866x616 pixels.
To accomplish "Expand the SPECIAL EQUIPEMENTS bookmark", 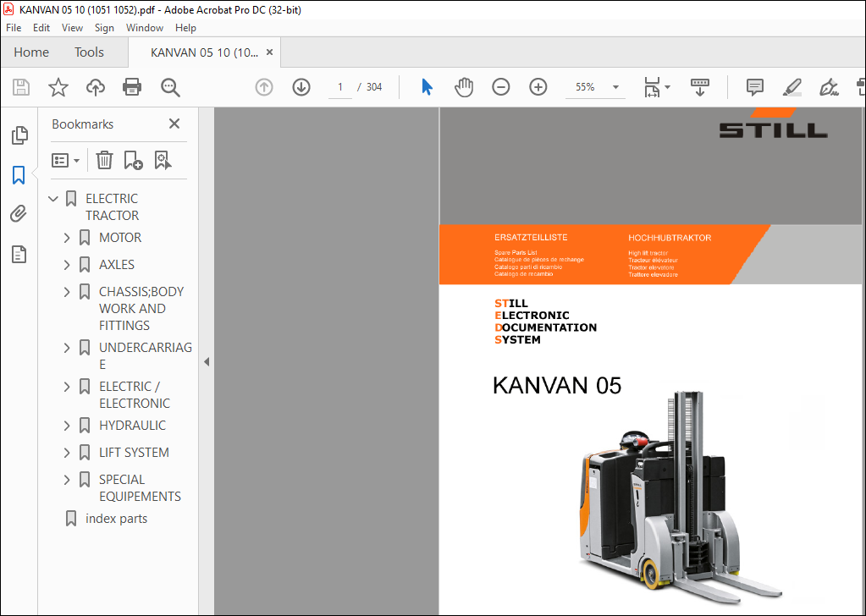I will 67,480.
